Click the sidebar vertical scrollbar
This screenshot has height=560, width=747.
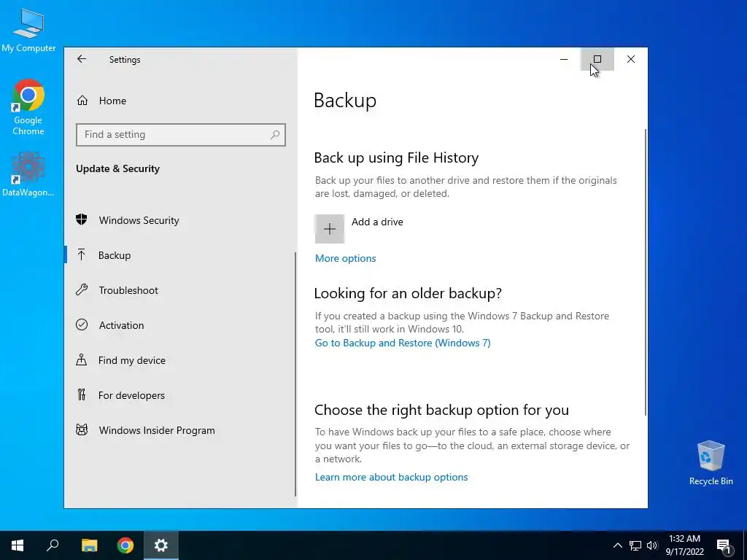point(295,374)
